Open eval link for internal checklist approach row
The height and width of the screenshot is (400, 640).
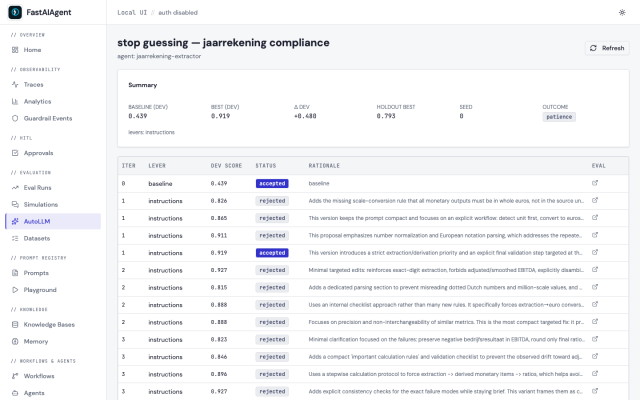point(595,304)
